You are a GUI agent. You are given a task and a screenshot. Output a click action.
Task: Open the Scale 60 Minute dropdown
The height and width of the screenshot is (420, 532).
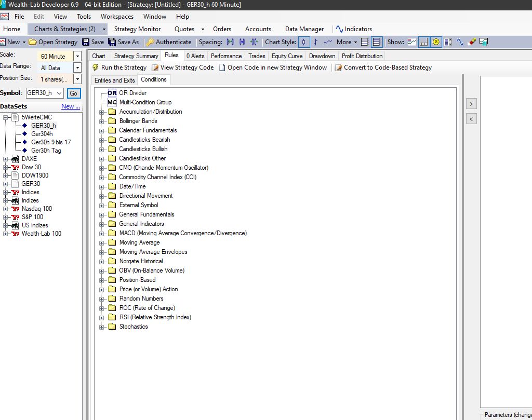click(77, 56)
